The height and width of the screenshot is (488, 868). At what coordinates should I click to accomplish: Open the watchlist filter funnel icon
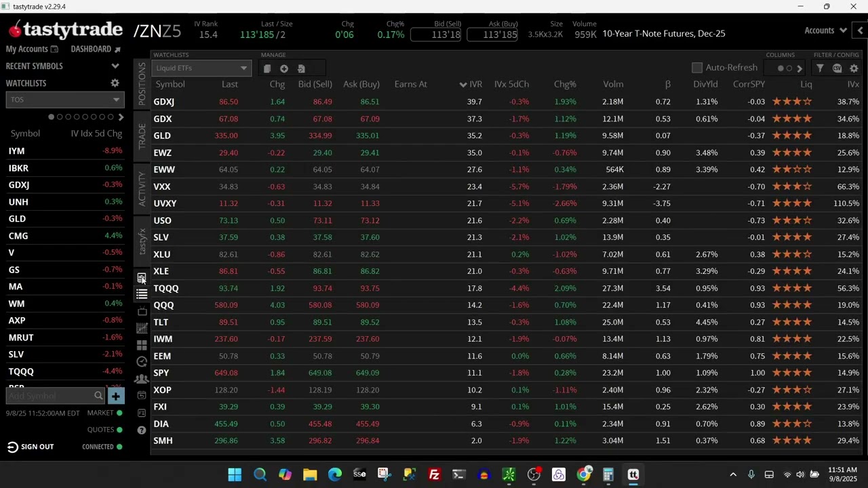820,68
